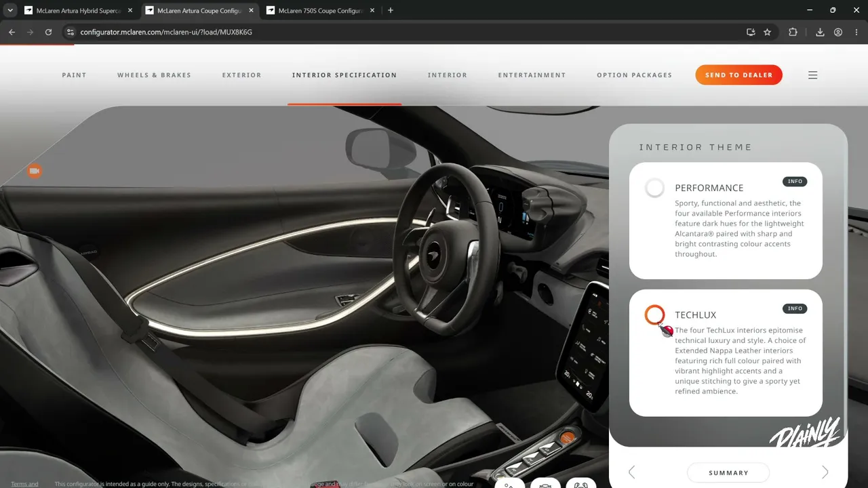Select the TechLux interior theme radio

[654, 314]
